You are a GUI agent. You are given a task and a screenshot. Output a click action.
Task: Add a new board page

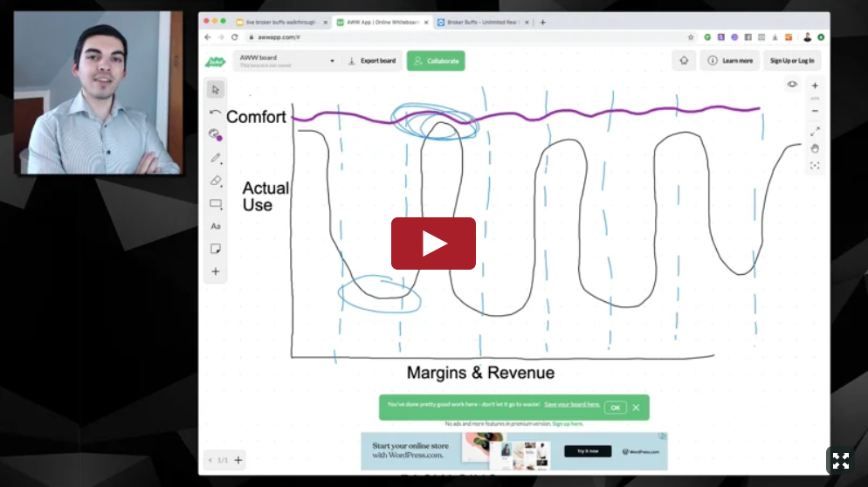238,460
